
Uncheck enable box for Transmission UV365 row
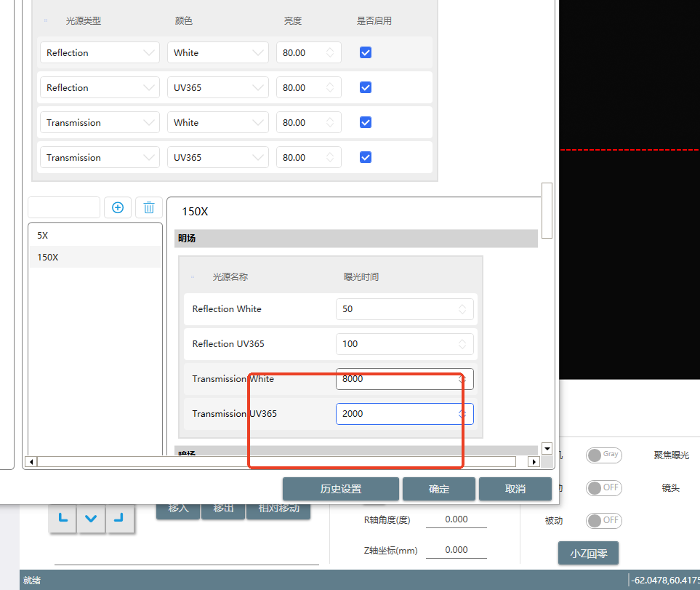click(366, 157)
